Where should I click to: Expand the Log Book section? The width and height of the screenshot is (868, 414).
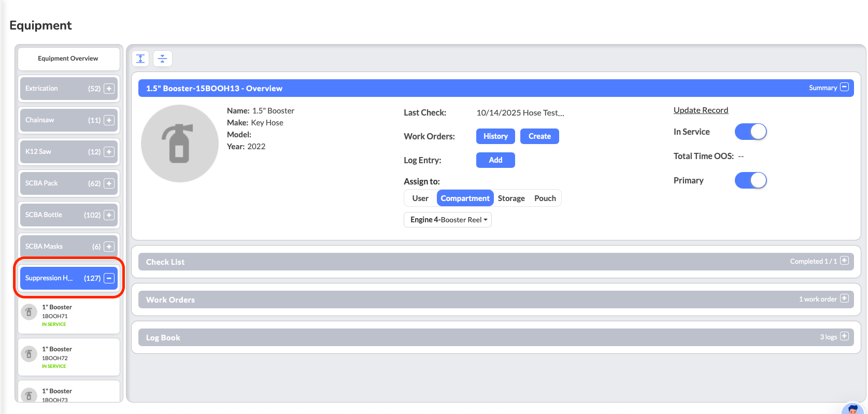[x=844, y=336]
